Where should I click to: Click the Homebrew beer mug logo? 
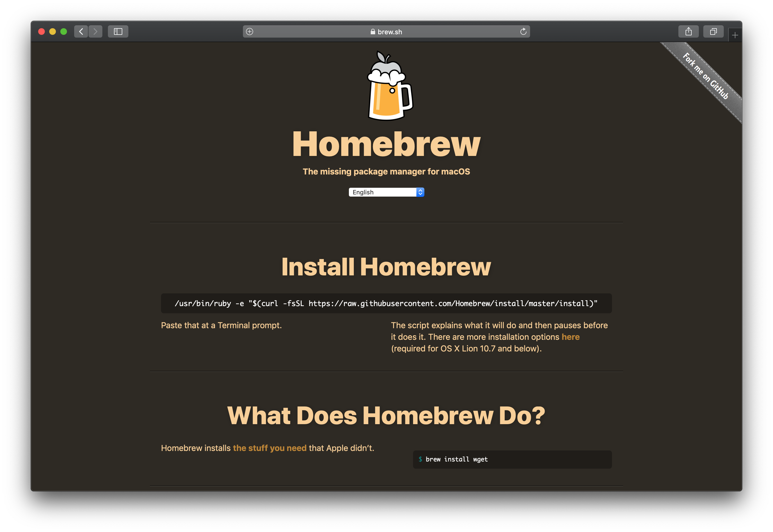point(390,86)
